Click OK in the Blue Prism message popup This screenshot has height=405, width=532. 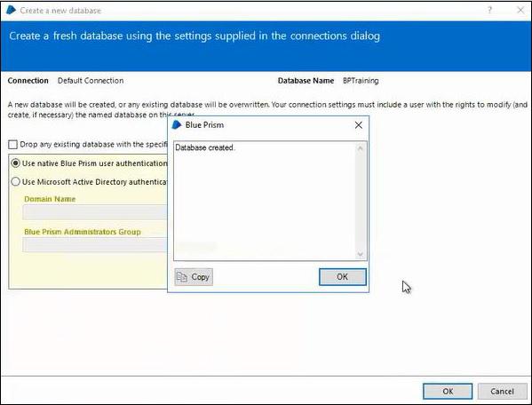coord(342,277)
